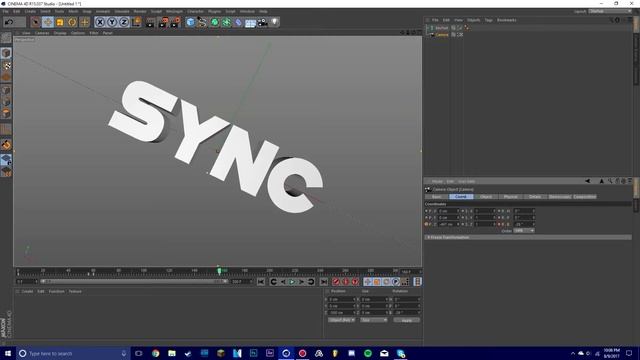Toggle Rotation keyframe recording
The height and width of the screenshot is (360, 640).
(386, 282)
